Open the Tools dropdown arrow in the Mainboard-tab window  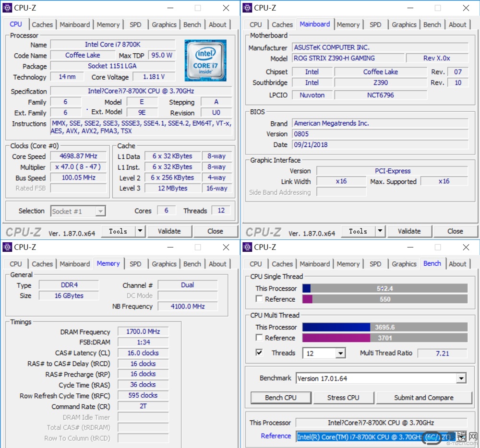380,231
